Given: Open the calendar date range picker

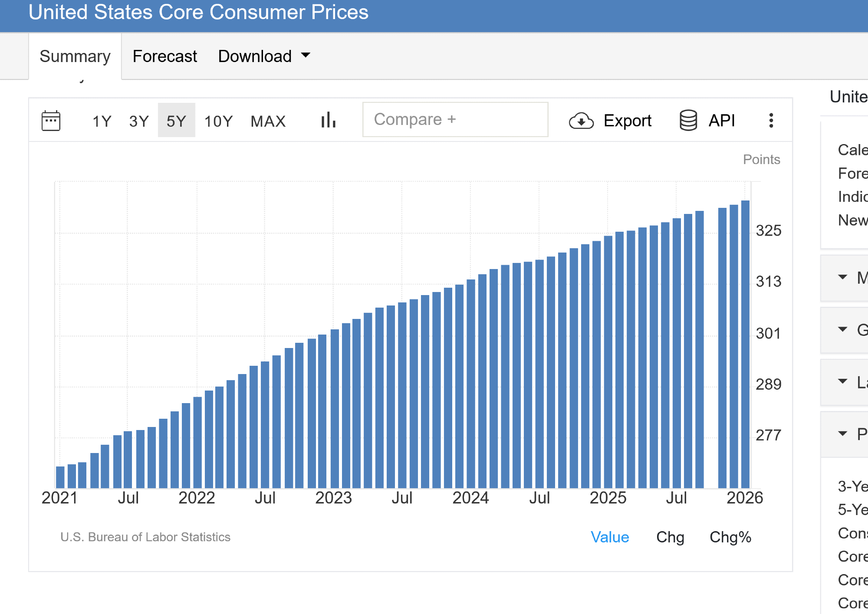Looking at the screenshot, I should [x=51, y=120].
